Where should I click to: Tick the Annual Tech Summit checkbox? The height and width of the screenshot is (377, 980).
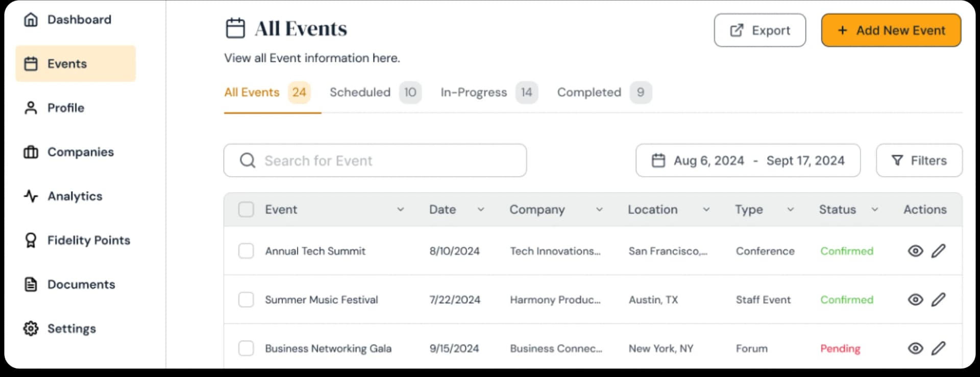point(246,251)
